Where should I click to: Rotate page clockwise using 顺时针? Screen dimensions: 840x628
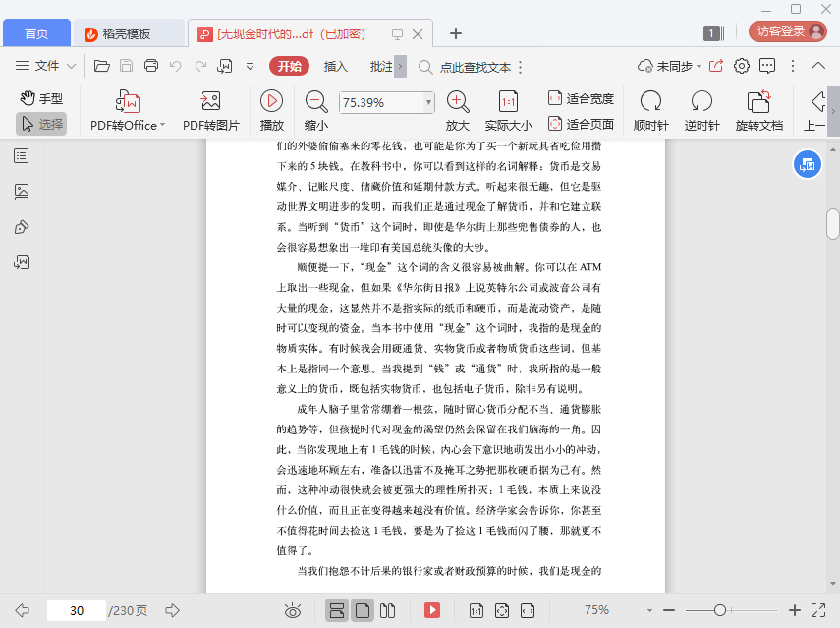point(651,111)
